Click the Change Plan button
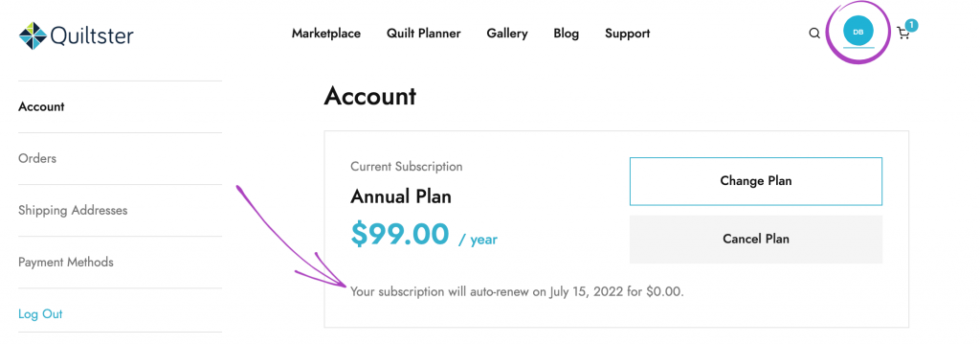Image resolution: width=980 pixels, height=345 pixels. coord(756,181)
